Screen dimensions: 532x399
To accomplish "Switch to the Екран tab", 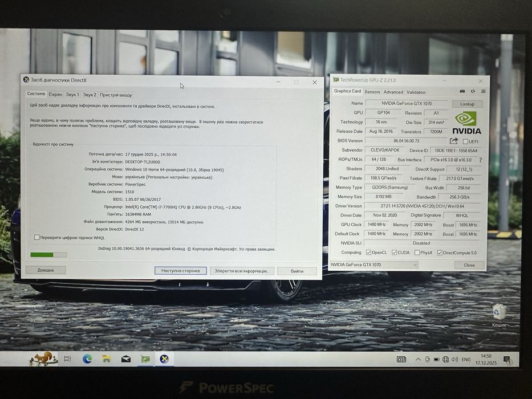I will point(55,94).
